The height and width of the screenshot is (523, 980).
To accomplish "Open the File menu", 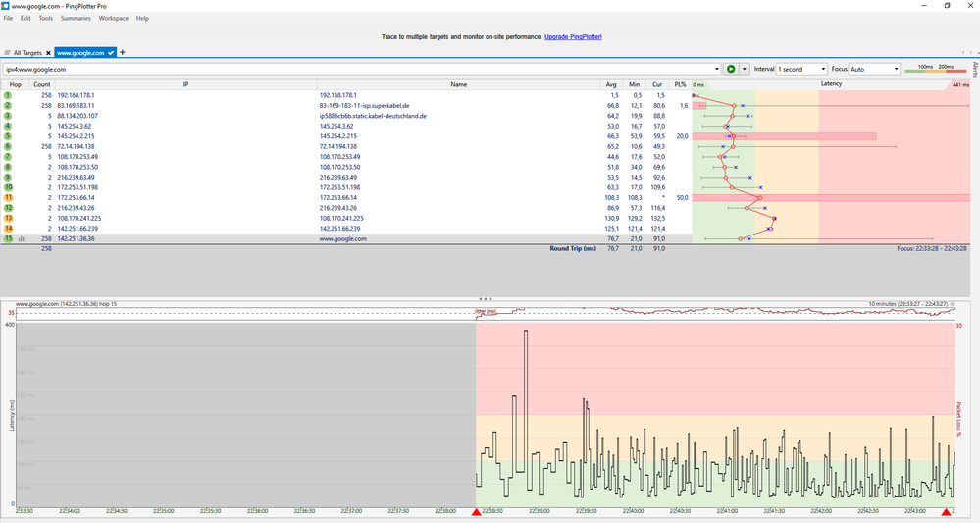I will coord(8,18).
